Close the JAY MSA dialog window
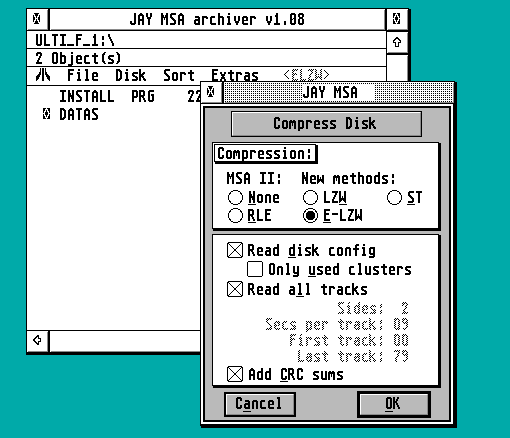 pos(211,92)
